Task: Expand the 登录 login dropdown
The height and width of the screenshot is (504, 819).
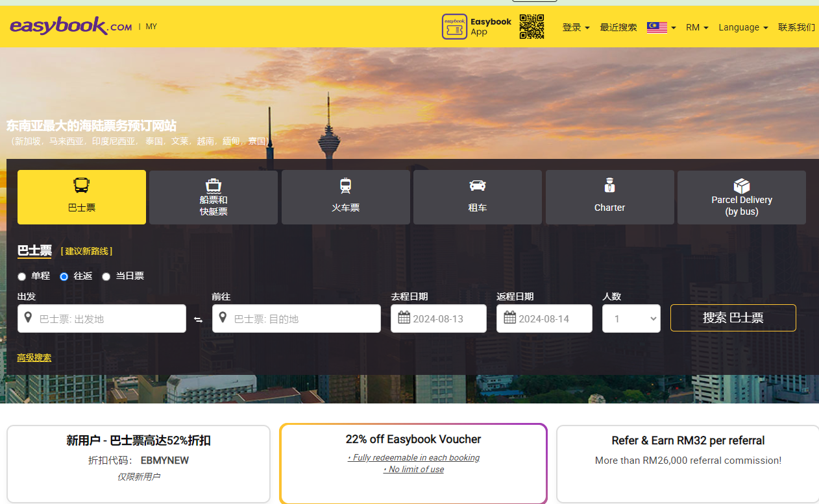Action: click(x=576, y=27)
